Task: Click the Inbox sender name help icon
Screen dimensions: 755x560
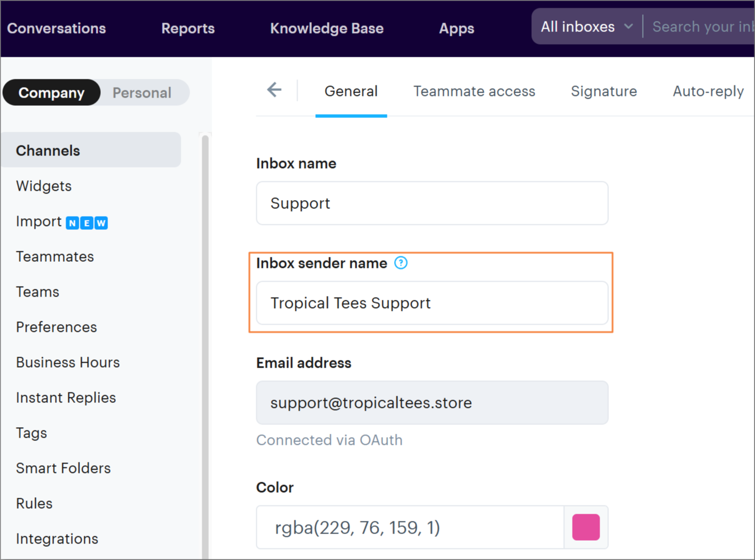Action: click(x=401, y=263)
